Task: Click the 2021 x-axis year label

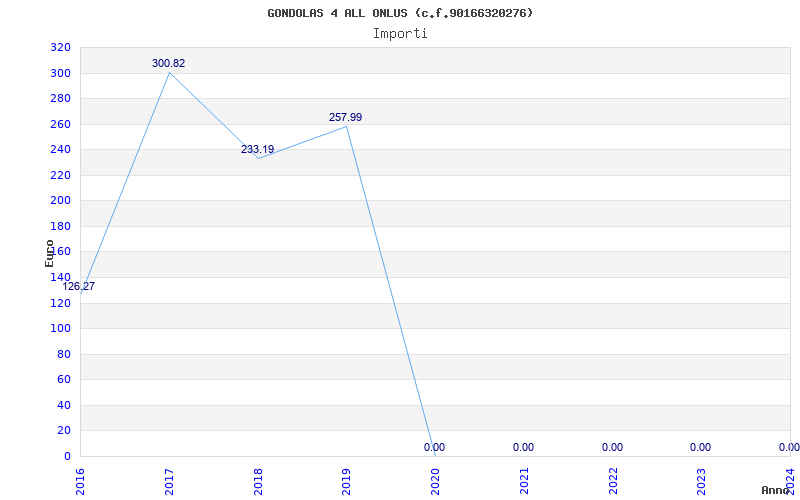Action: click(524, 479)
